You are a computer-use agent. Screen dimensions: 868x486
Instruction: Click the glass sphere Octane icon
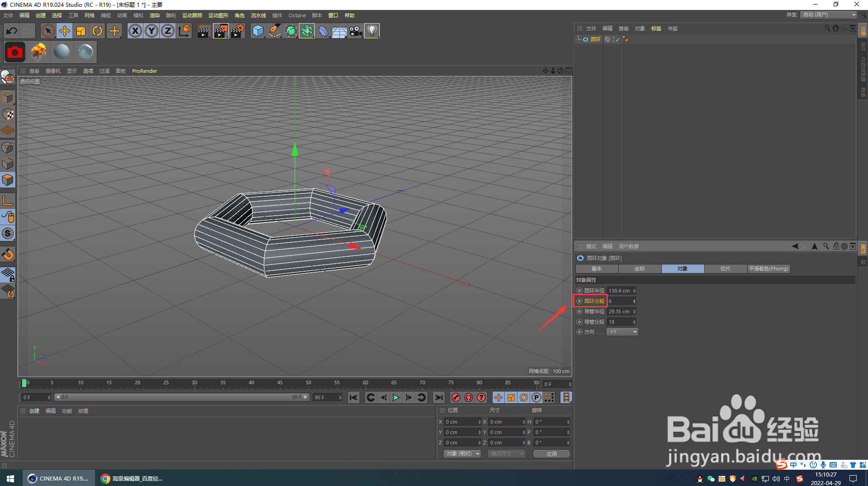click(85, 52)
